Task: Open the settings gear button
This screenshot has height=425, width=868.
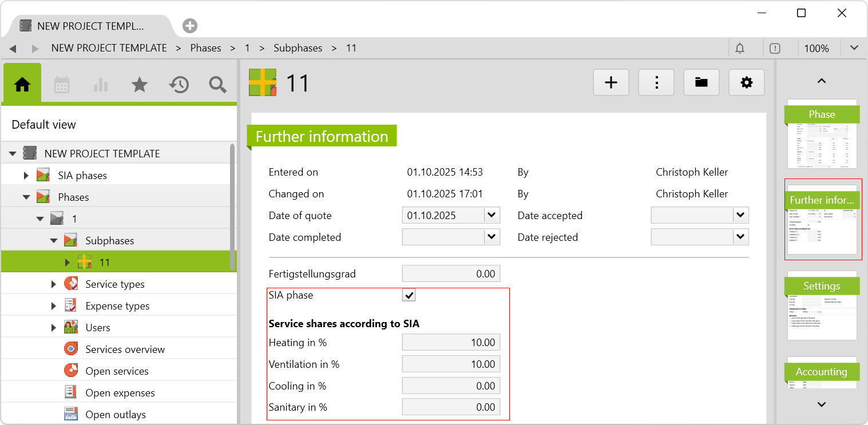Action: coord(746,83)
